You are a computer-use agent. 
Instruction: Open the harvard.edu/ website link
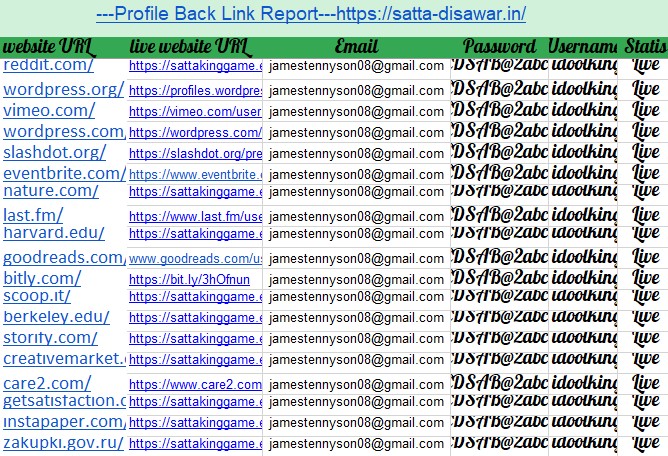[x=54, y=233]
